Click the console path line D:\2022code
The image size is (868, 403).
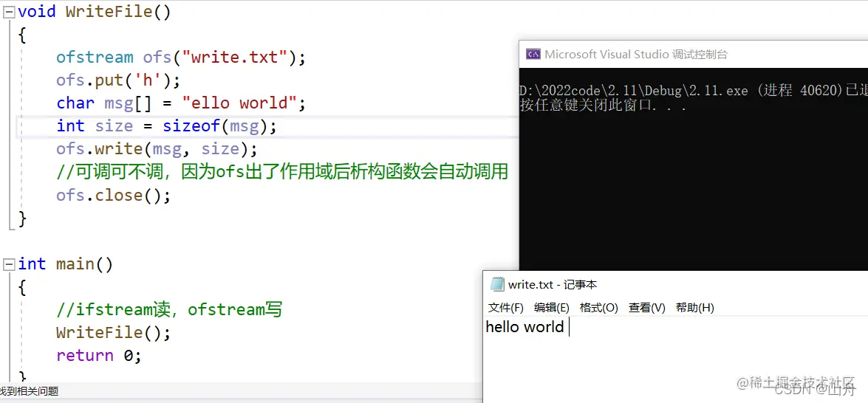coord(693,92)
